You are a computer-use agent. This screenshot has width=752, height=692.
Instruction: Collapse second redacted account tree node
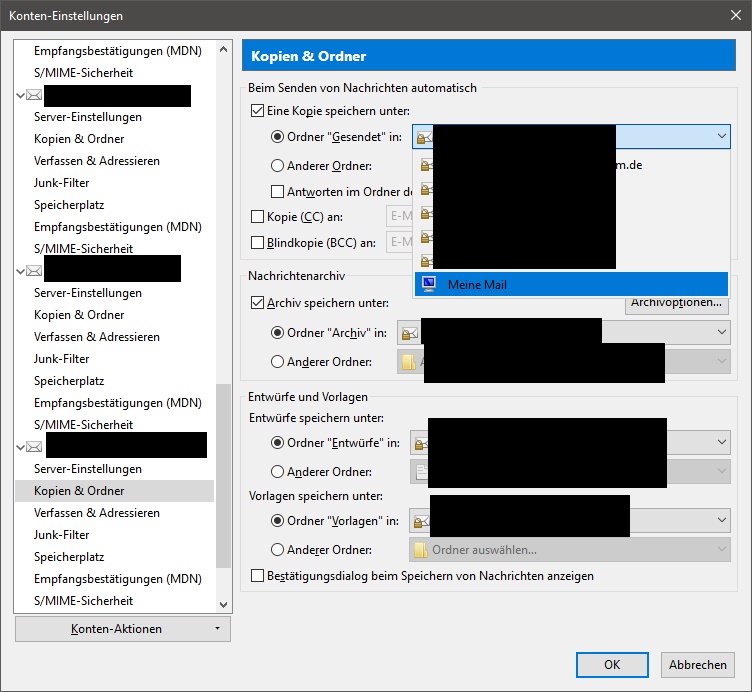[20, 271]
